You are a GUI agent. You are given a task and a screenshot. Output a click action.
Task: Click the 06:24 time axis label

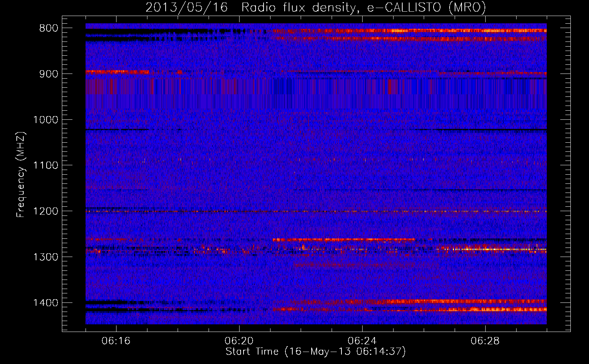362,341
